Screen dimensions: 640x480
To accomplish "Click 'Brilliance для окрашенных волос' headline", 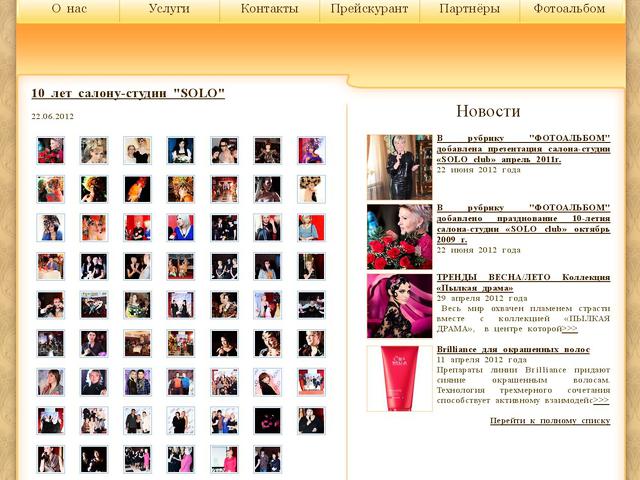I will pos(513,349).
